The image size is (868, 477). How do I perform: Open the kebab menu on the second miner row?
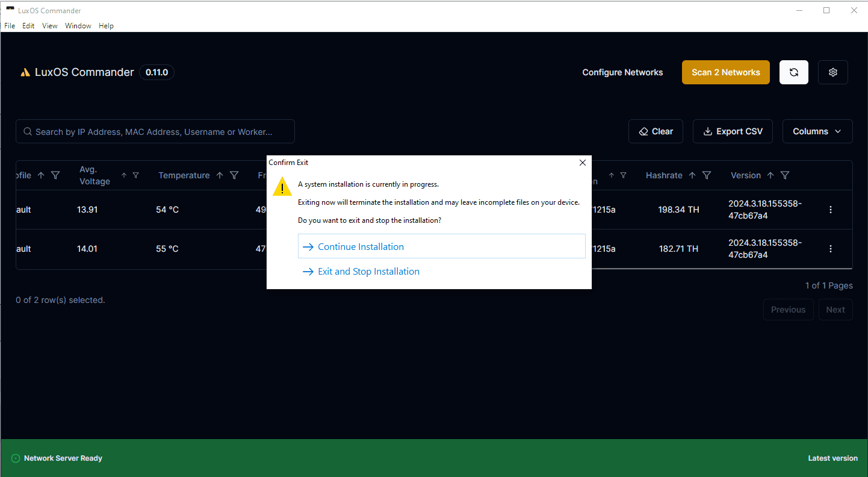pyautogui.click(x=831, y=248)
